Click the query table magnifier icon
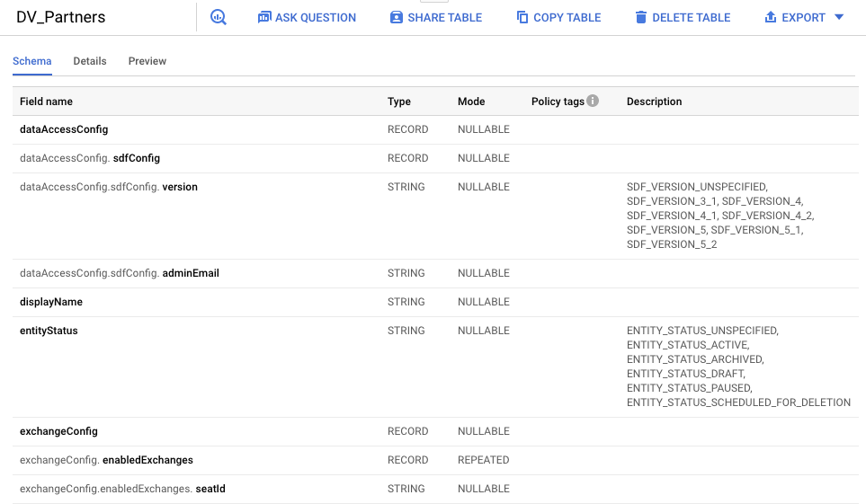The height and width of the screenshot is (504, 866). (219, 17)
